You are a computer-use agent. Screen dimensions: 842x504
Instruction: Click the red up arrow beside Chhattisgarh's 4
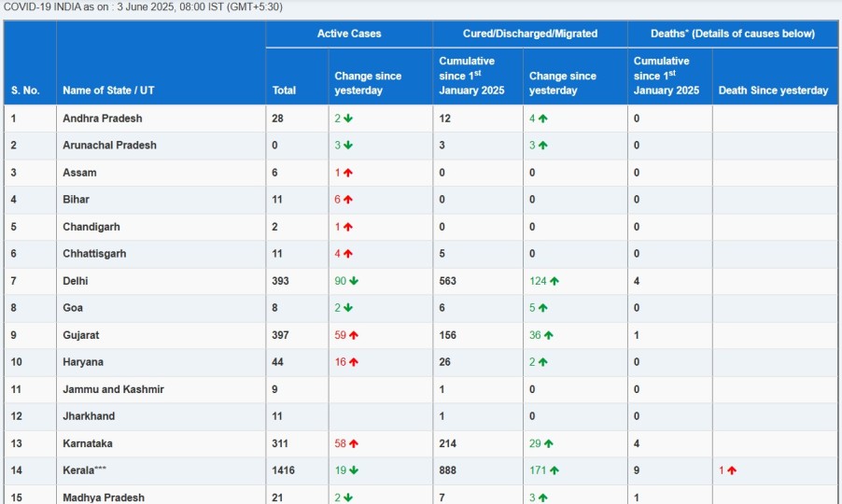click(x=348, y=254)
